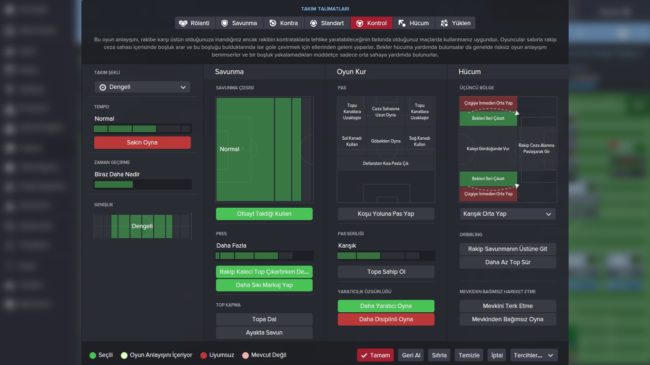Enable the Topa Dal tackling option

pos(264,319)
